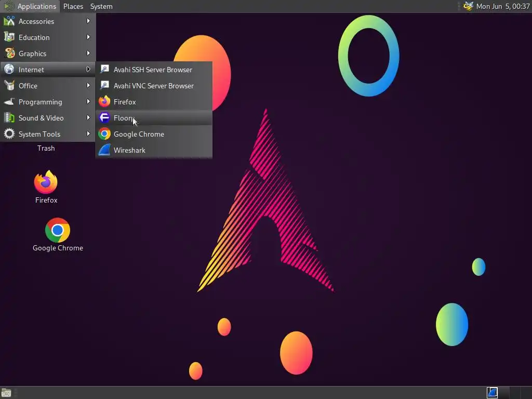
Task: Expand Sound & Video submenu arrow
Action: click(x=88, y=118)
